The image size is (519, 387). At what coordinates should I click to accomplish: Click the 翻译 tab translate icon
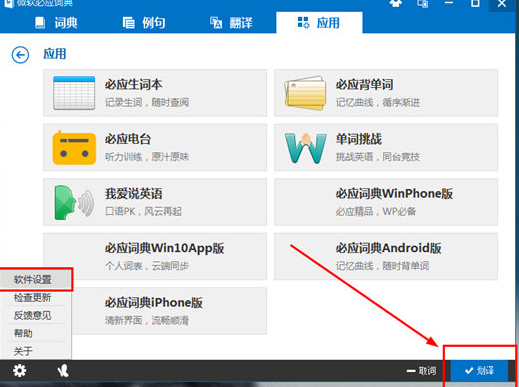216,23
